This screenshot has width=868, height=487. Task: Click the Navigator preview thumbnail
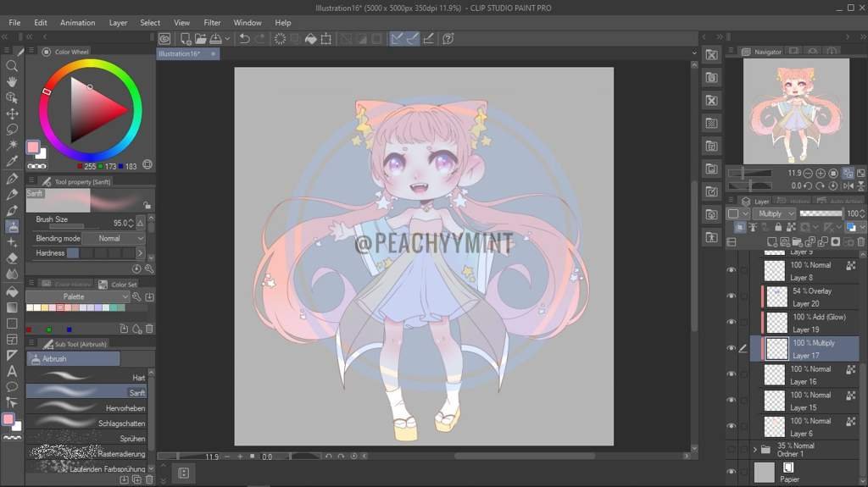pyautogui.click(x=796, y=111)
